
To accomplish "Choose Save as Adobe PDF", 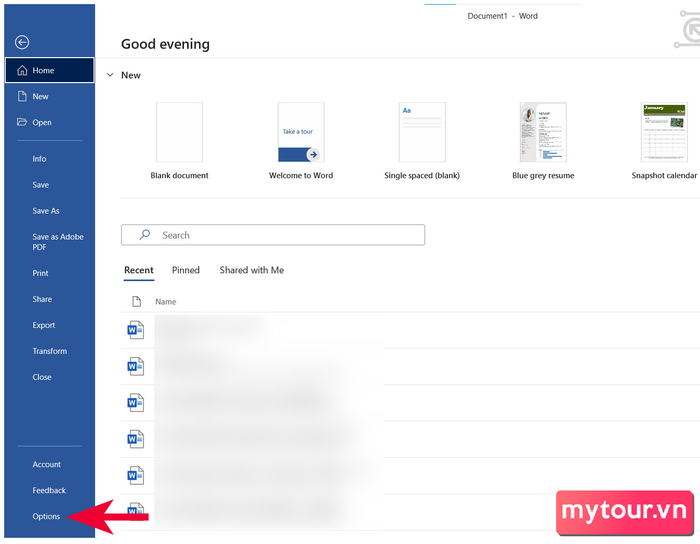I will (58, 242).
